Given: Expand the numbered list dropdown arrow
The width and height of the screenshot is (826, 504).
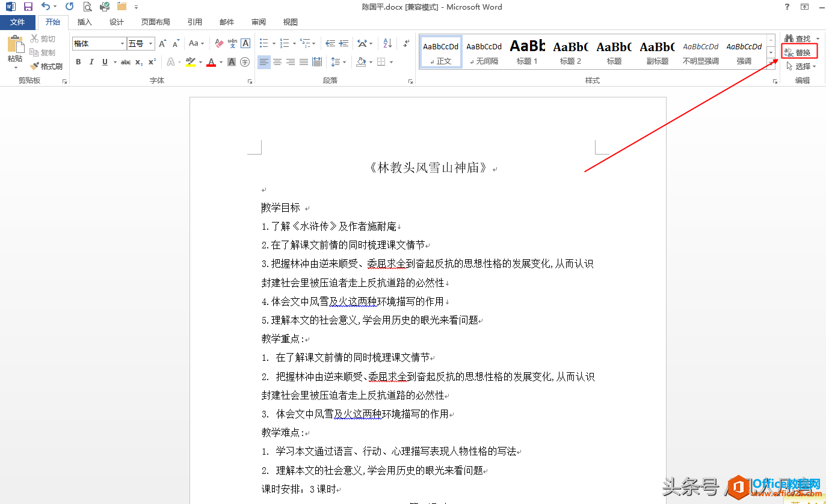Looking at the screenshot, I should 294,44.
